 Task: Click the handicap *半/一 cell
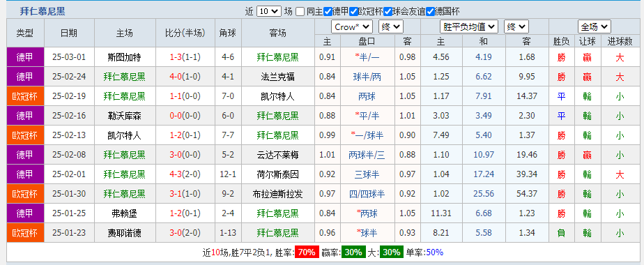tap(367, 57)
